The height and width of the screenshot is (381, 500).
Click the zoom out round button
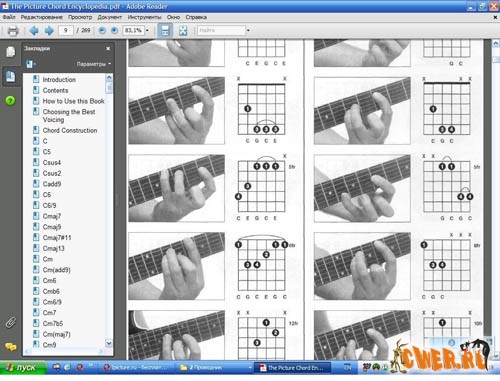coord(102,31)
